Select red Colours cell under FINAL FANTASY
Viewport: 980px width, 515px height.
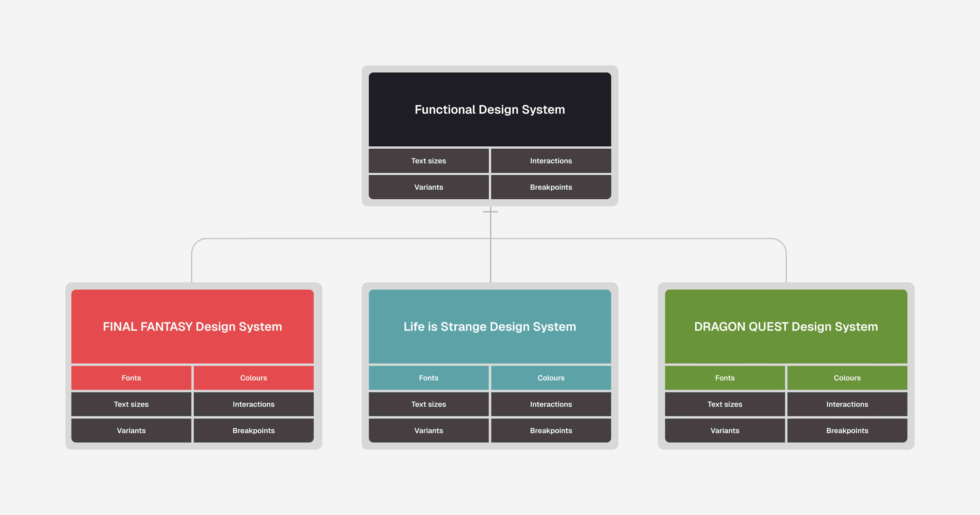253,378
